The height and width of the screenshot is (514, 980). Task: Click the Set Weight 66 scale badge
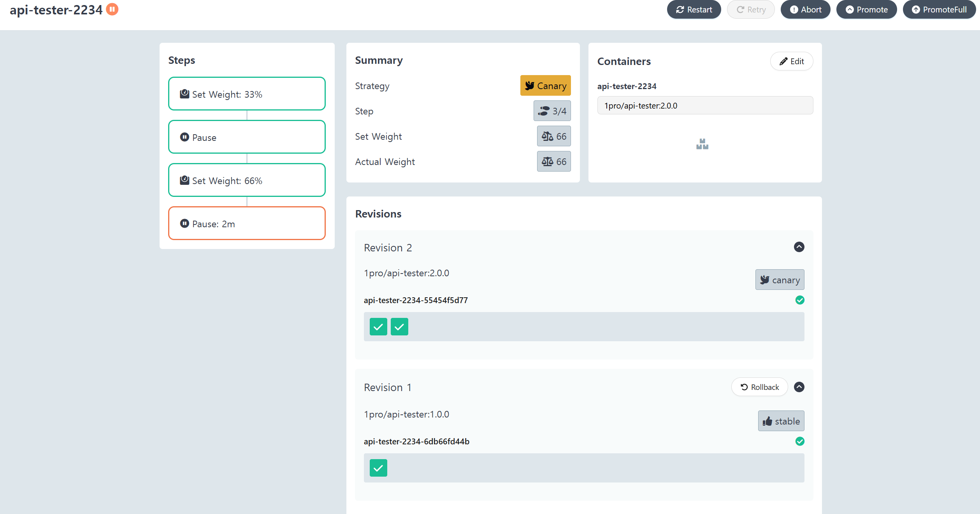[x=553, y=137]
